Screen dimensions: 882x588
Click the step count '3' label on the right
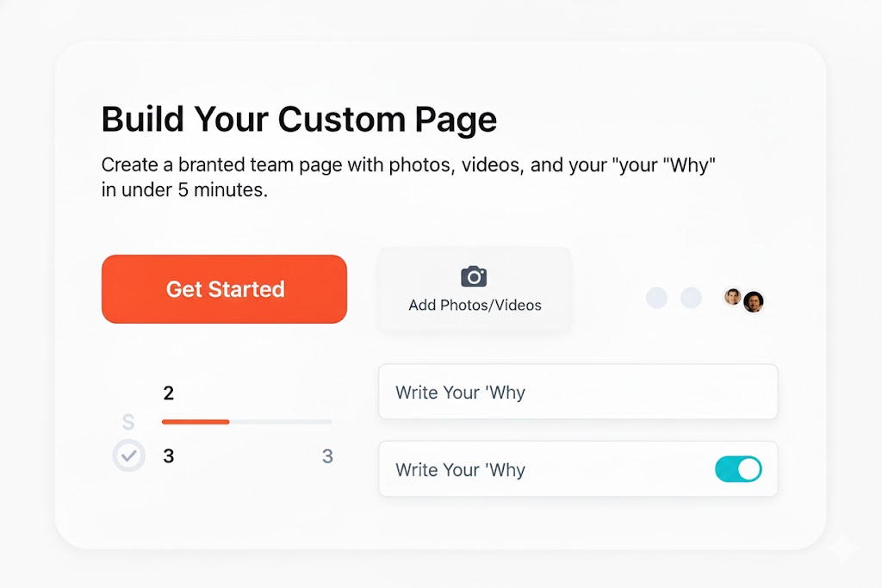click(x=327, y=456)
